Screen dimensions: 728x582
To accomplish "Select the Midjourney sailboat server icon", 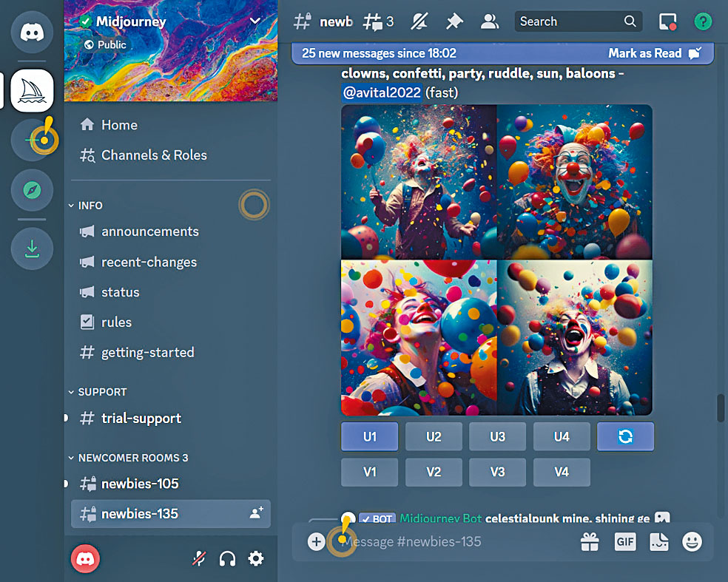I will [32, 90].
